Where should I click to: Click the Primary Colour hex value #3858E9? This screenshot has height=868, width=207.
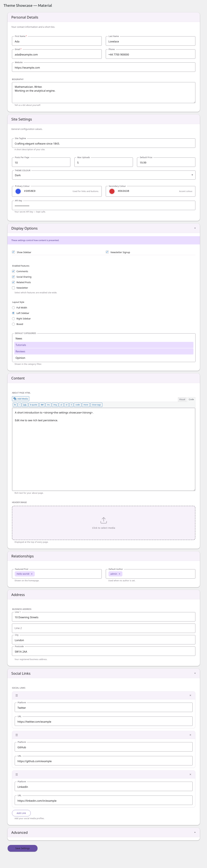click(x=30, y=191)
